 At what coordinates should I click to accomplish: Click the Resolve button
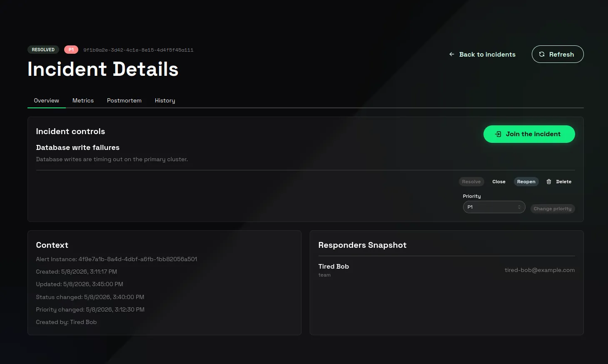[x=471, y=182]
